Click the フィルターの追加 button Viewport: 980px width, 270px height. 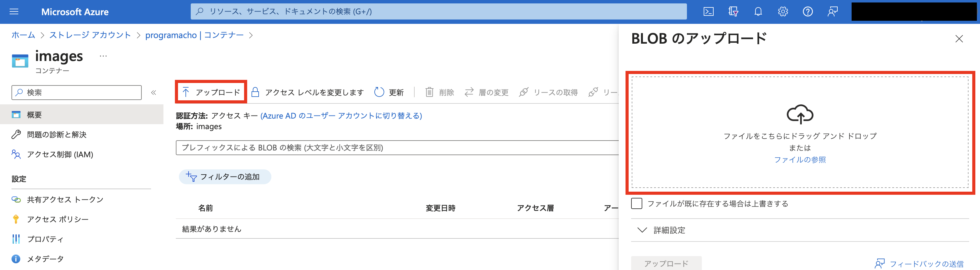[225, 176]
